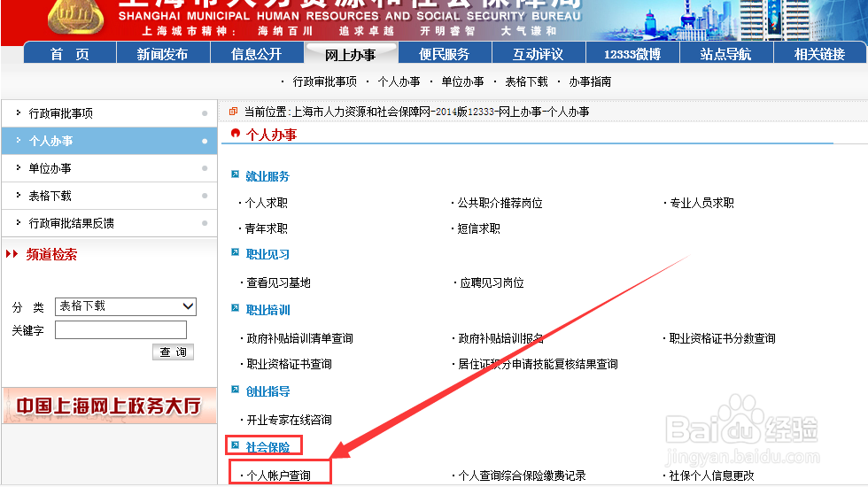The image size is (868, 487).
Task: Click the arrow bullet beside sidebar 表格下载
Action: pos(19,195)
